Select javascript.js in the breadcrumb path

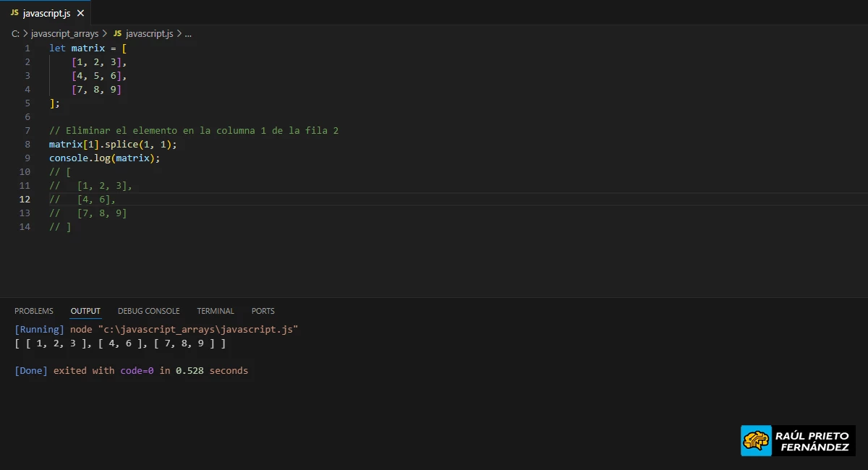(x=150, y=33)
